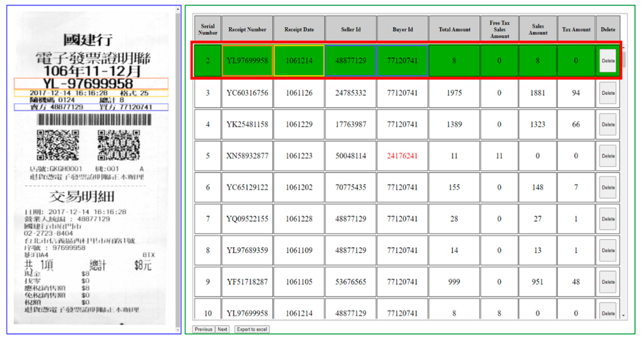
Task: Click the Next page button
Action: 222,329
